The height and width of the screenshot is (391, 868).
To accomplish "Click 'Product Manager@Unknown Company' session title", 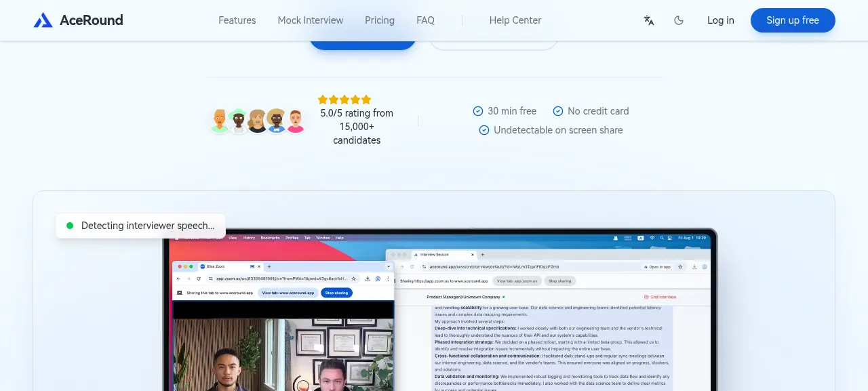I will tap(463, 297).
